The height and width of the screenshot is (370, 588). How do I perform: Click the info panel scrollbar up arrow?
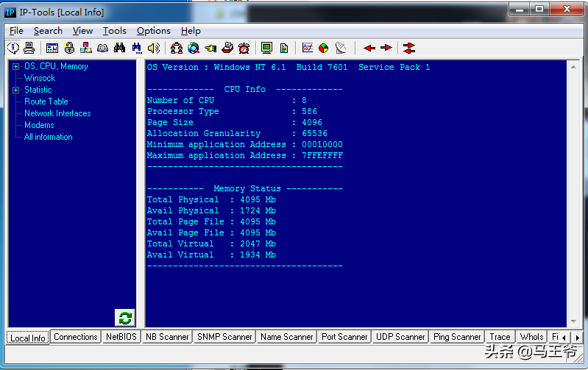click(x=573, y=67)
